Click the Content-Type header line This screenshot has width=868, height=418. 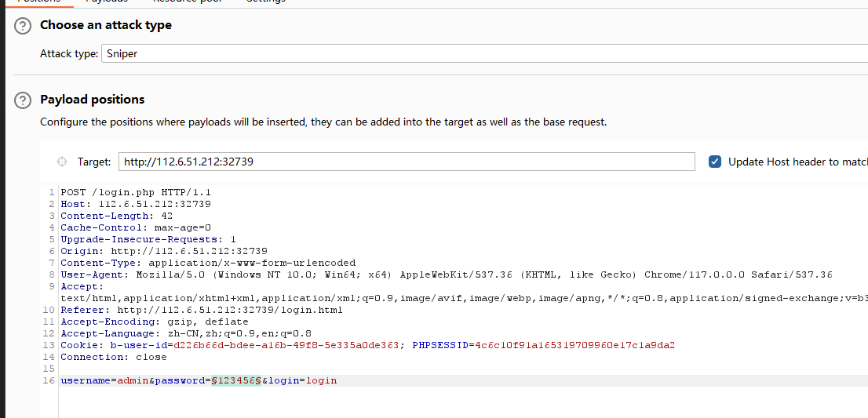pyautogui.click(x=208, y=263)
